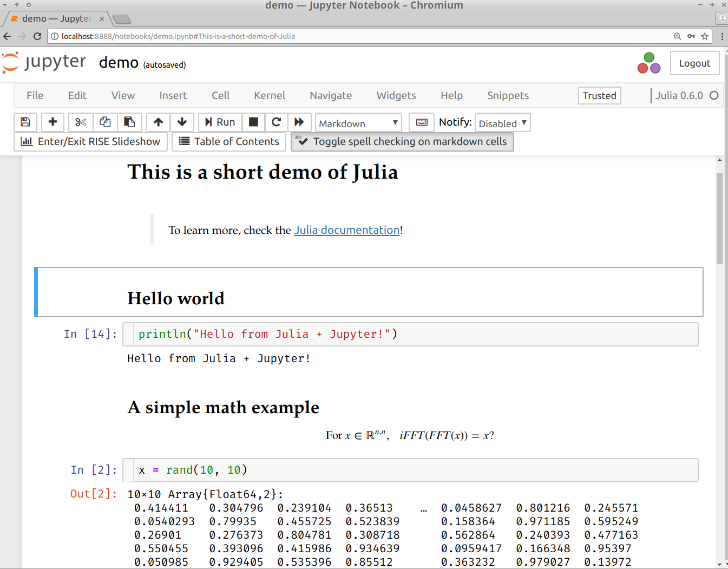Click the 'Hello from Julia + Jupyter!' output
The width and height of the screenshot is (728, 569).
(219, 358)
